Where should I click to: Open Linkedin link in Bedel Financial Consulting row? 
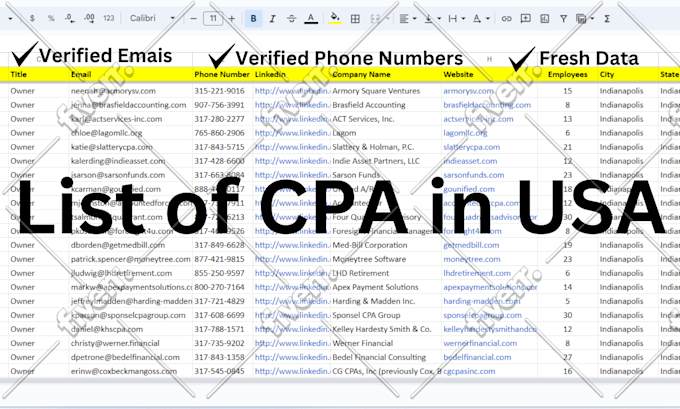point(292,357)
